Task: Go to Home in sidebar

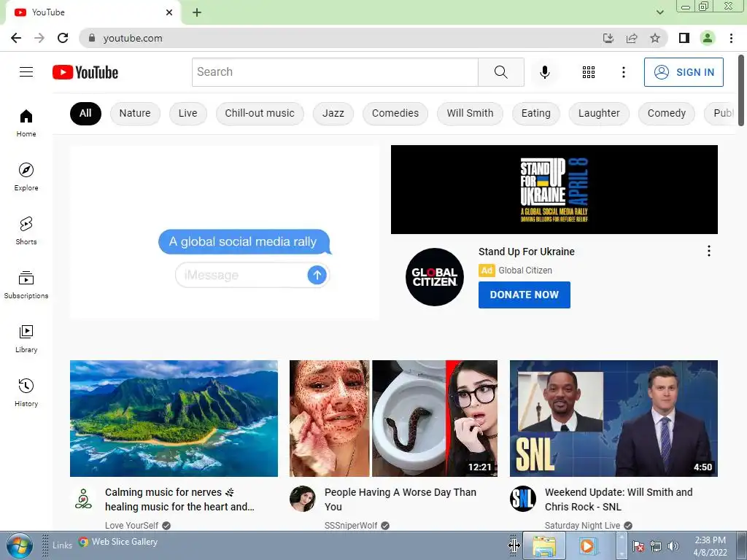Action: tap(26, 122)
